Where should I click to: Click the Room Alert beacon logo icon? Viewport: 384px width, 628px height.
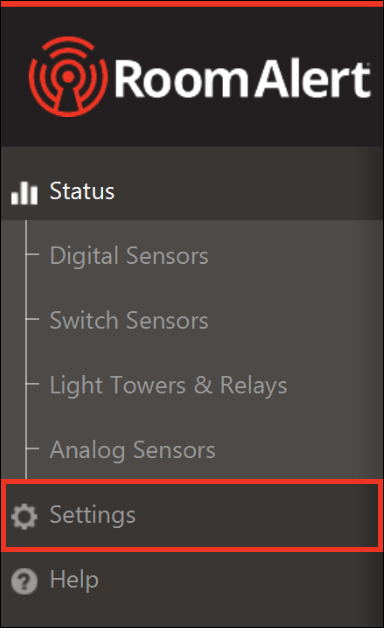click(68, 76)
